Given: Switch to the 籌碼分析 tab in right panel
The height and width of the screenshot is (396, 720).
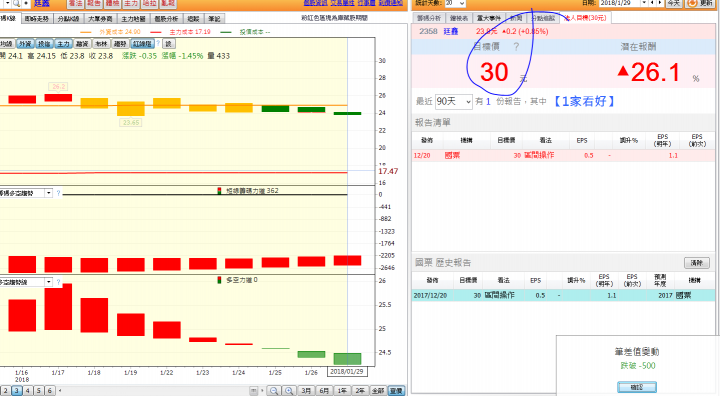Looking at the screenshot, I should point(429,18).
